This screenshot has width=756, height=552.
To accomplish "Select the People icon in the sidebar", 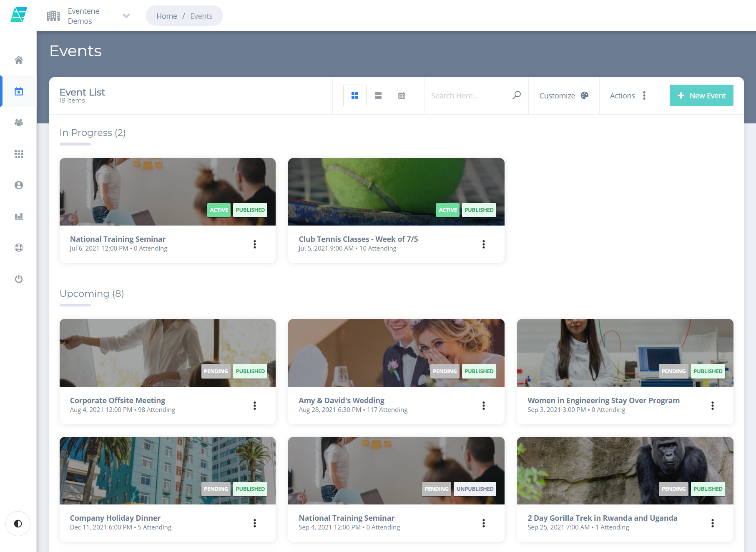I will tap(18, 122).
